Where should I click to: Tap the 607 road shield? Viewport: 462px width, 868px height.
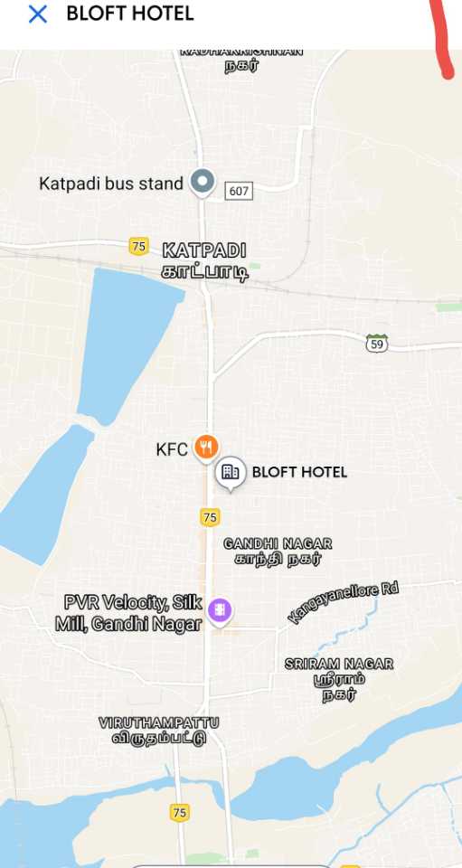click(x=239, y=191)
